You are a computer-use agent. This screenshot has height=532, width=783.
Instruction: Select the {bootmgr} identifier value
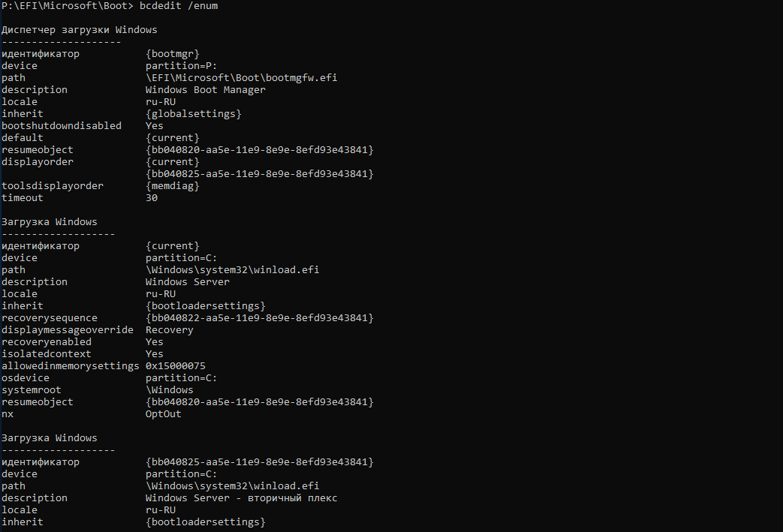pos(173,54)
